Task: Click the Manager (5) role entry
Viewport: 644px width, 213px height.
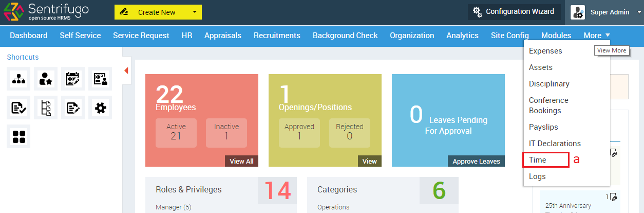Action: coord(173,207)
